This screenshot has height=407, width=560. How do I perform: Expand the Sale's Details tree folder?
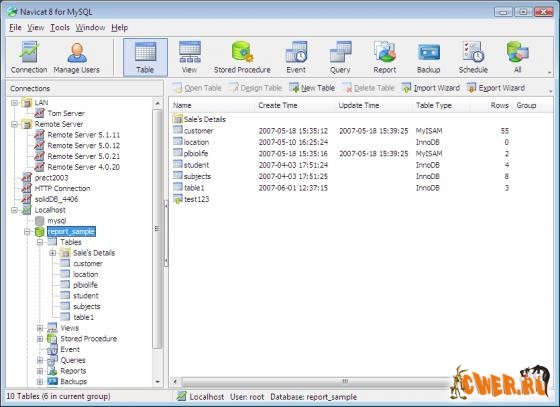53,253
